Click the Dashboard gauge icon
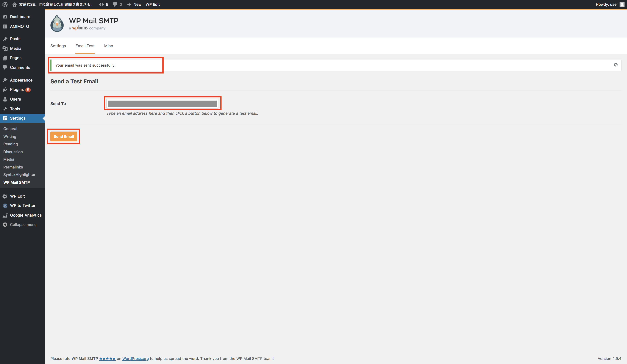The image size is (627, 364). click(x=5, y=17)
